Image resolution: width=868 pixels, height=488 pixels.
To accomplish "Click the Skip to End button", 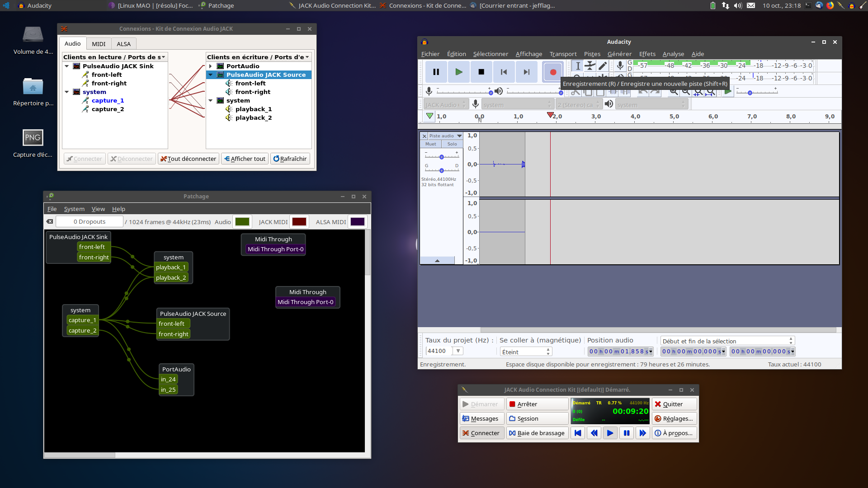I will (526, 72).
